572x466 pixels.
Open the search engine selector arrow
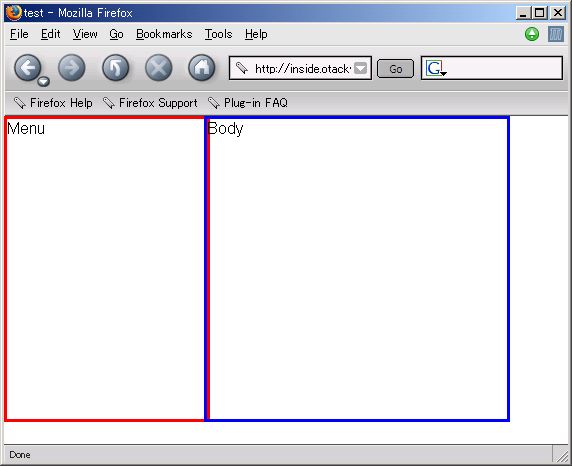point(444,74)
